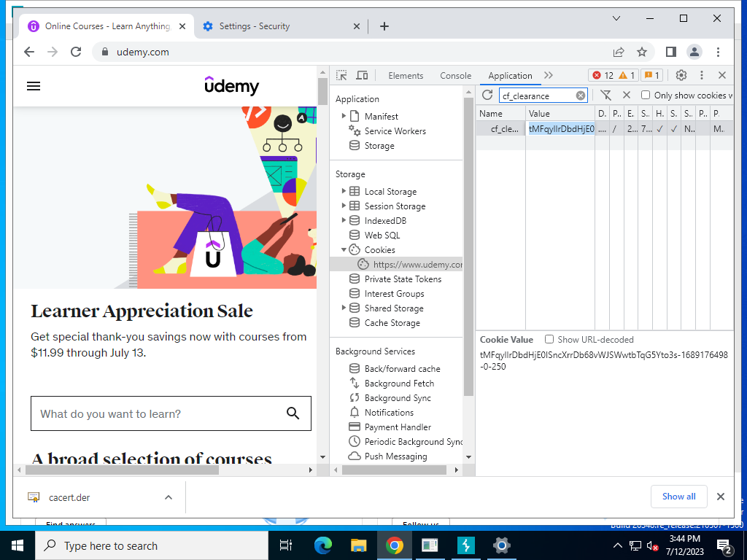Close the Settings - Security tab
This screenshot has height=560, width=747.
356,26
